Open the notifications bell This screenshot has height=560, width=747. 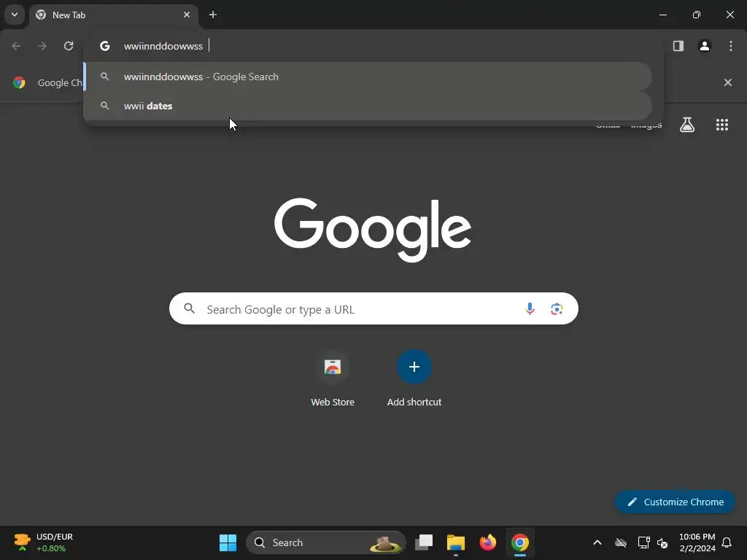(727, 542)
